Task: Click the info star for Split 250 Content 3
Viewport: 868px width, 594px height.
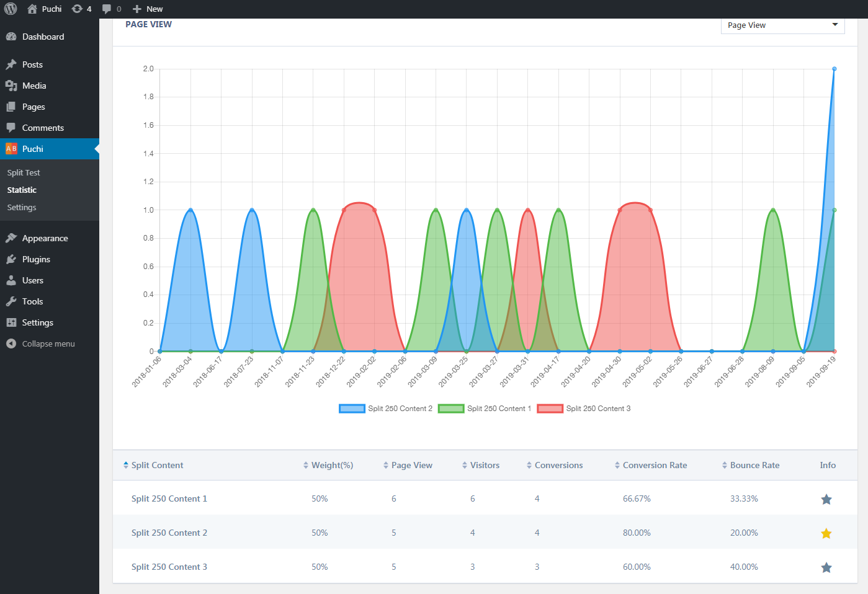Action: [x=826, y=567]
